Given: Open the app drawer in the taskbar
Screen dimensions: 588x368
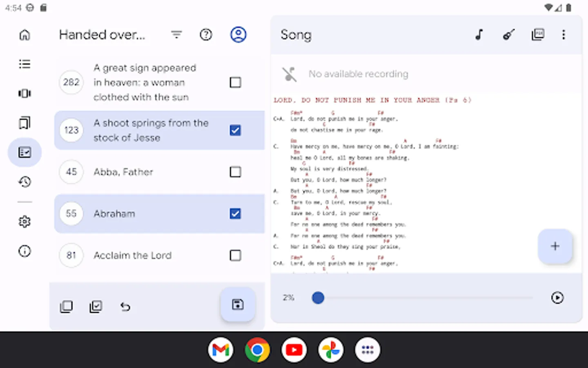Looking at the screenshot, I should point(367,350).
